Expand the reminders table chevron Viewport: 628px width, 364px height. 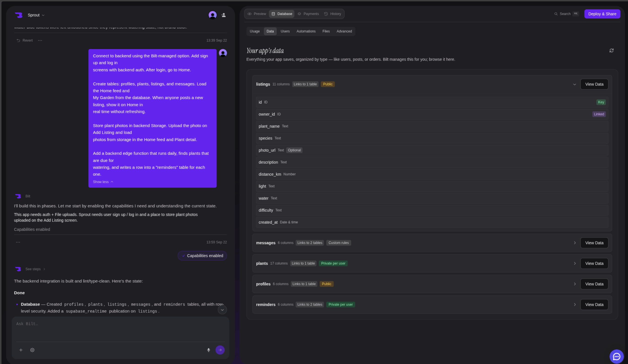click(x=575, y=305)
